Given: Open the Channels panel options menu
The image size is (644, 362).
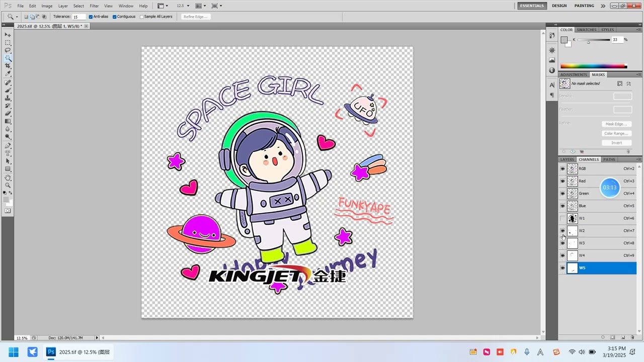Looking at the screenshot, I should point(639,159).
